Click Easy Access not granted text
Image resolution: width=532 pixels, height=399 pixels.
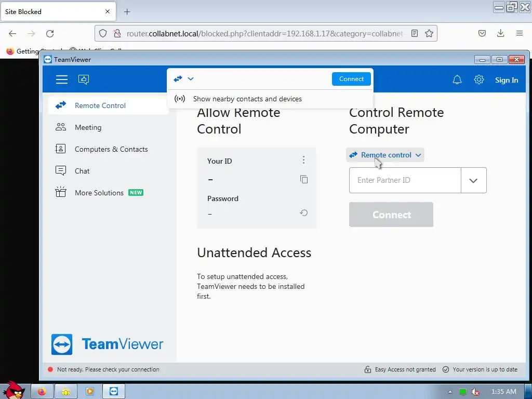point(405,369)
